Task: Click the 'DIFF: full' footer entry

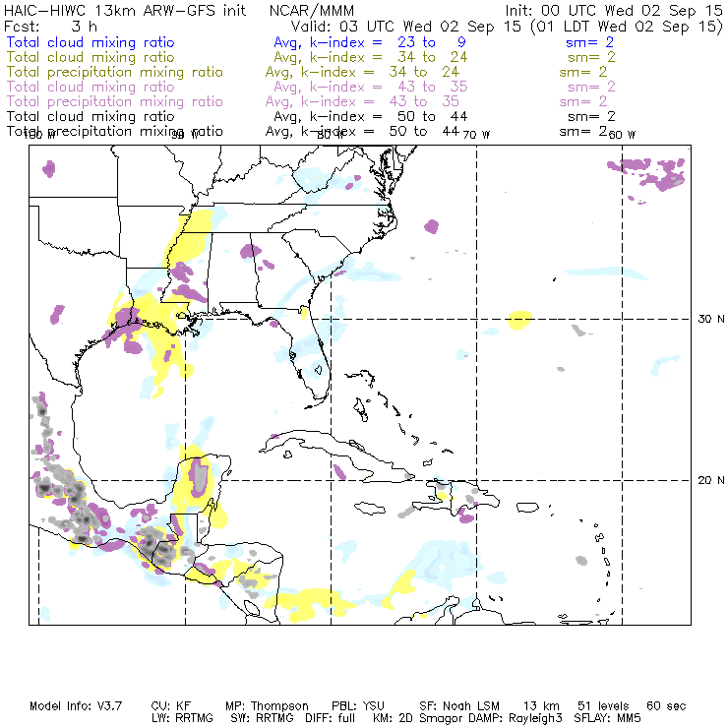Action: (331, 718)
